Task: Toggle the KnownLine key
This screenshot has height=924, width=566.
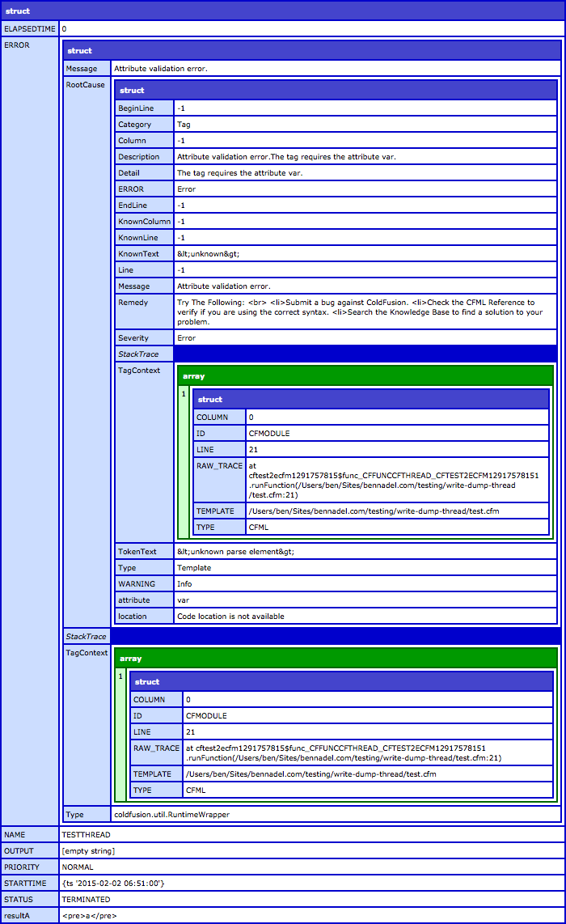Action: 144,238
